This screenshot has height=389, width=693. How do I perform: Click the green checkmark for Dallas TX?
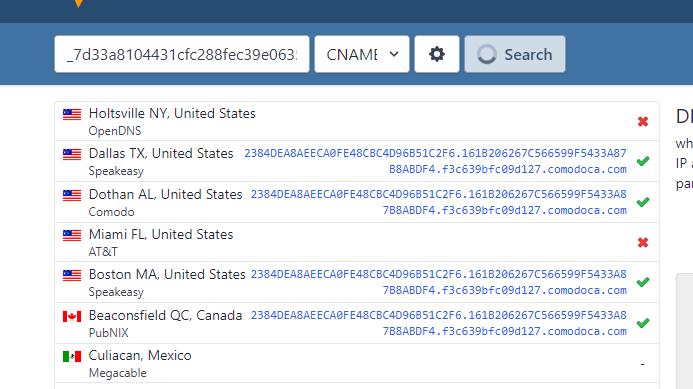[x=643, y=161]
